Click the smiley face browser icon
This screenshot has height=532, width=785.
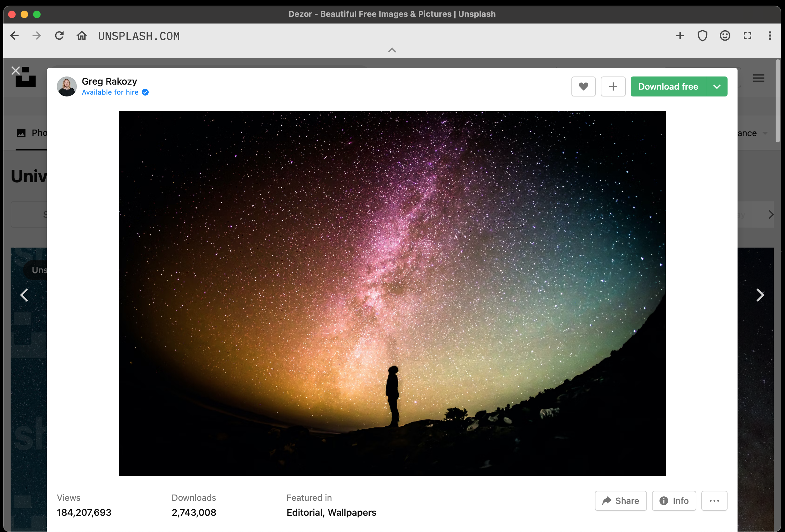pyautogui.click(x=724, y=36)
